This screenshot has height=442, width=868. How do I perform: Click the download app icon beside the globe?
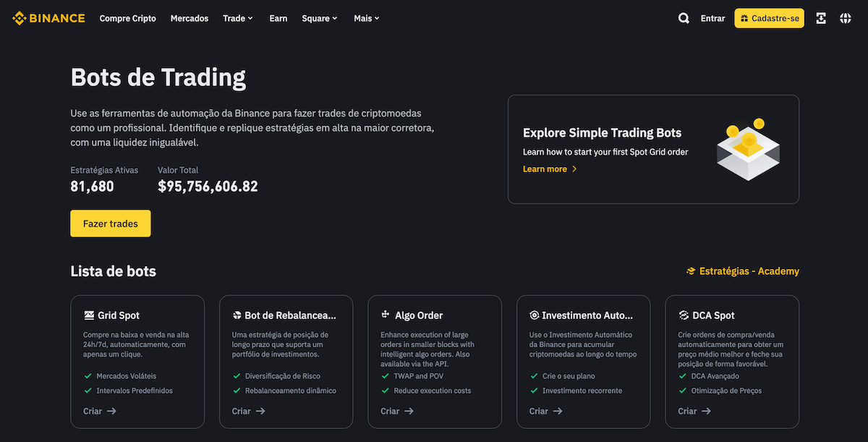click(x=820, y=17)
